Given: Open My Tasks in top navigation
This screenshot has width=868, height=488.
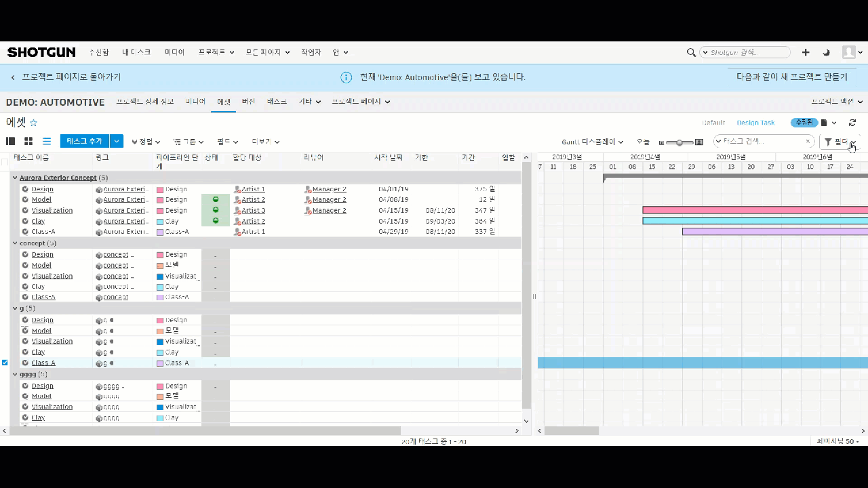Looking at the screenshot, I should [x=136, y=52].
